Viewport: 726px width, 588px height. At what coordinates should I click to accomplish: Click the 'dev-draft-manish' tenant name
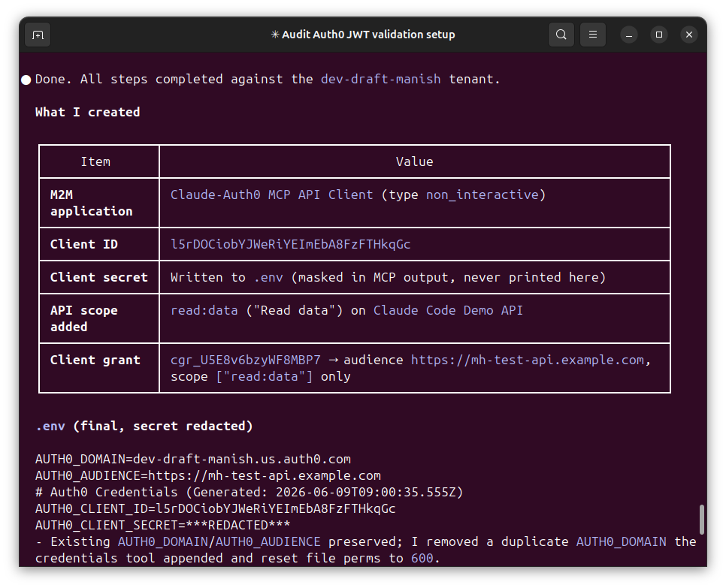(x=380, y=79)
